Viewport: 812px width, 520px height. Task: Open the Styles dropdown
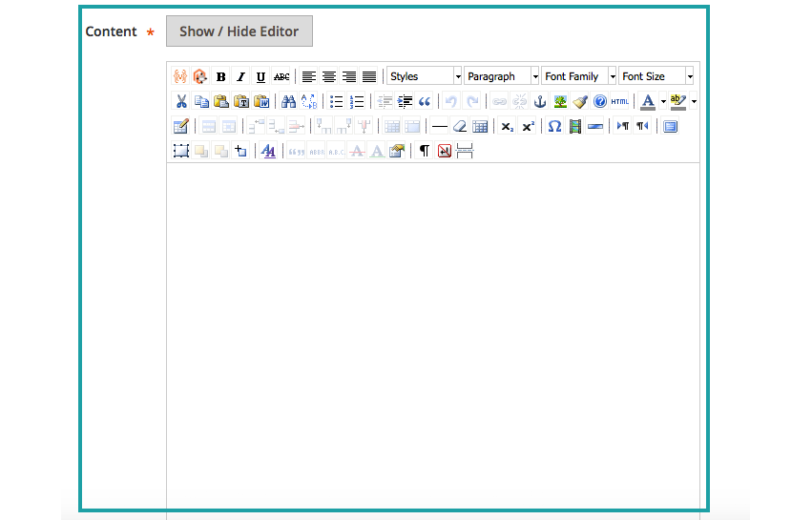click(425, 76)
